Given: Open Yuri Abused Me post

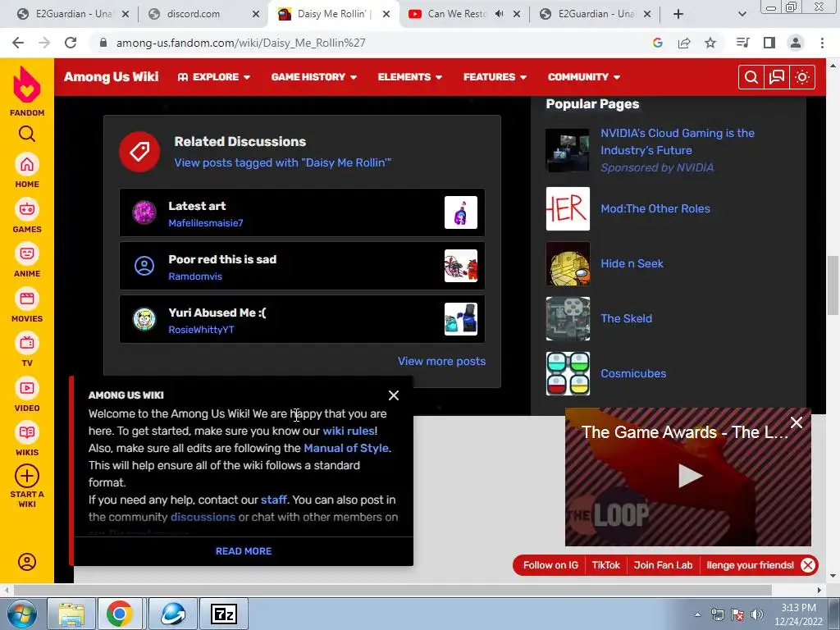Looking at the screenshot, I should click(302, 319).
